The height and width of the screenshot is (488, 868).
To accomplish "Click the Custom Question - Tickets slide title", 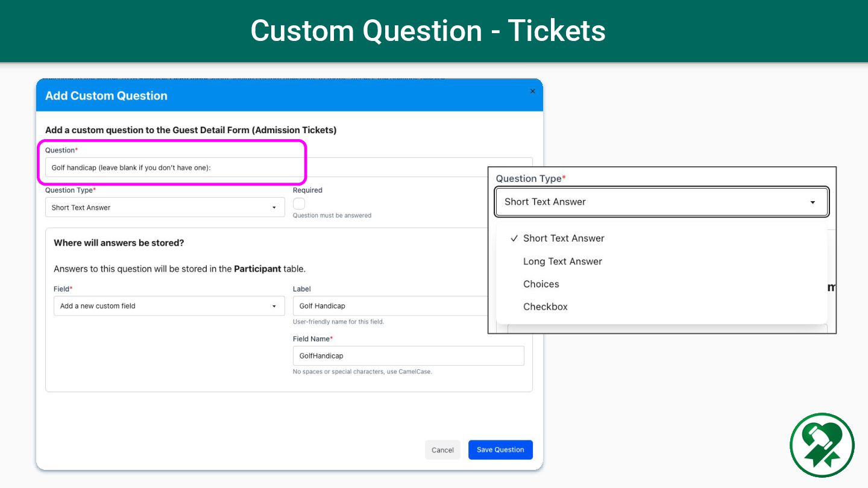I will pos(428,31).
